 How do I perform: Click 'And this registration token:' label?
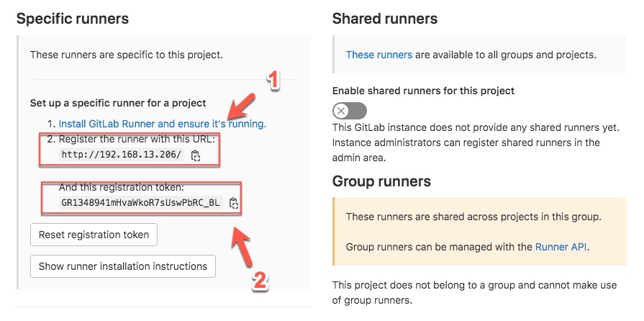click(x=121, y=187)
